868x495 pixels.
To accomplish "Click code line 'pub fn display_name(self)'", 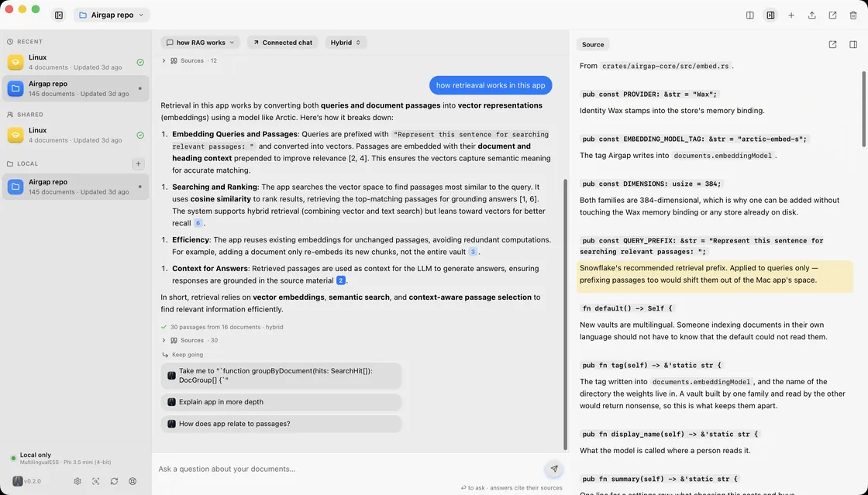I will click(670, 434).
